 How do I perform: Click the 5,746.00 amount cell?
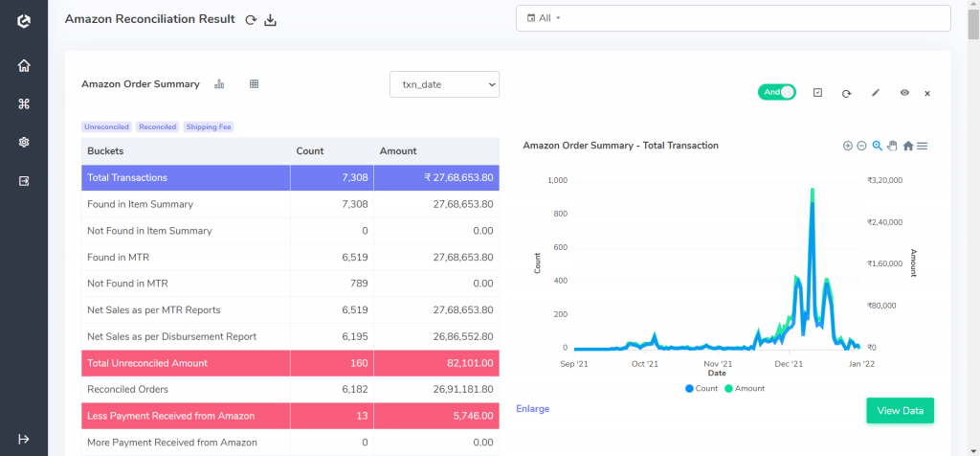point(436,416)
